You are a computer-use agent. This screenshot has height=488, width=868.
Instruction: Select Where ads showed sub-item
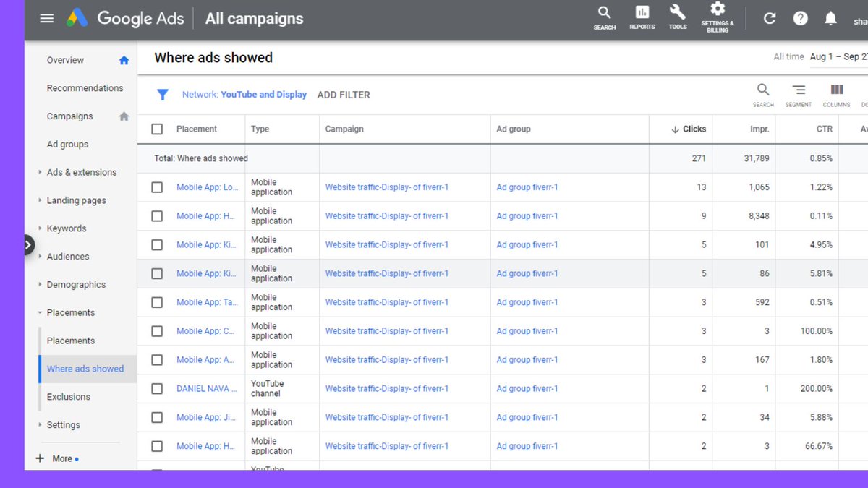[x=85, y=369]
